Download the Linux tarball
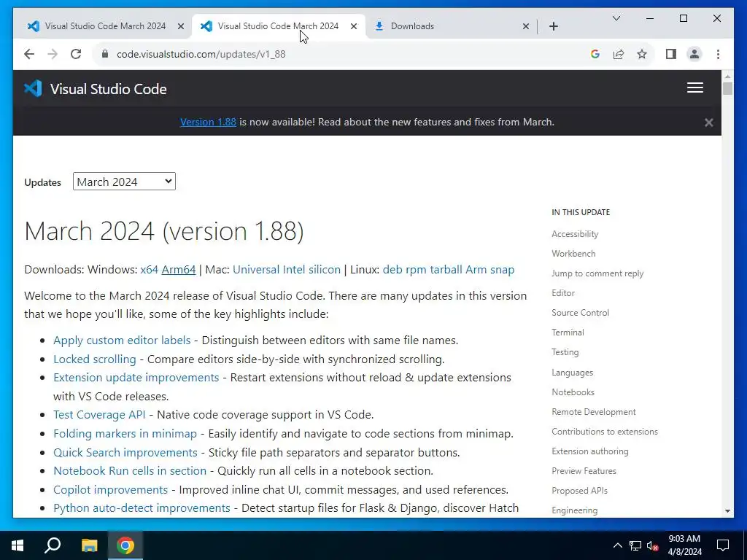This screenshot has height=560, width=747. point(446,270)
